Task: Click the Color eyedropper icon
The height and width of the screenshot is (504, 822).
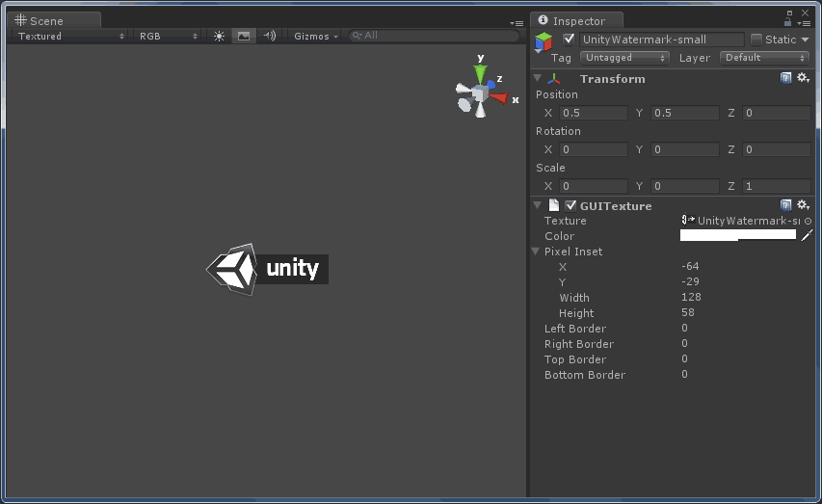Action: [x=807, y=235]
